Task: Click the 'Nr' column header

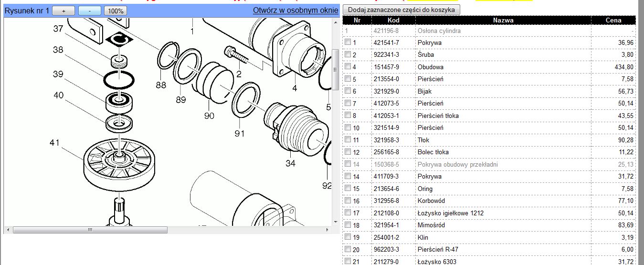Action: coord(357,20)
